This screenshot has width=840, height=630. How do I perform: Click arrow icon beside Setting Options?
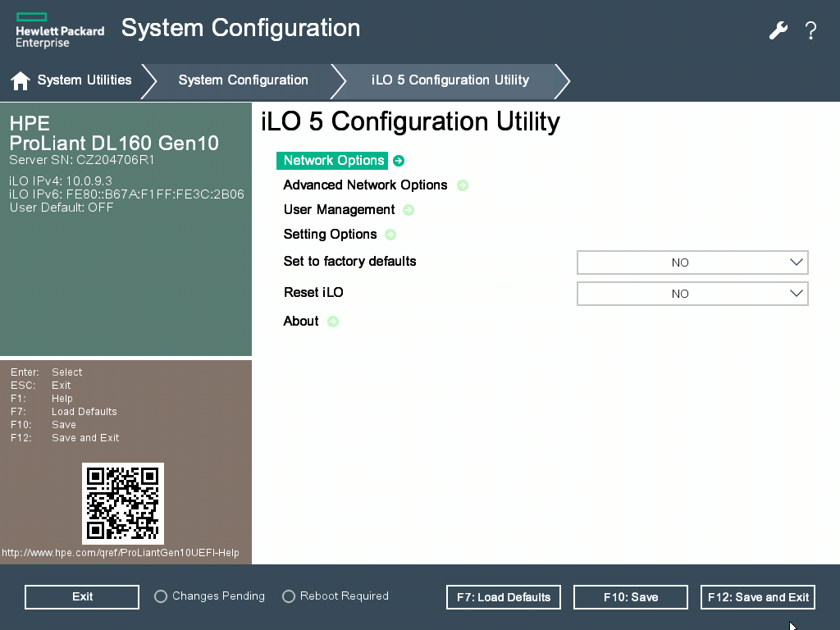coord(390,235)
